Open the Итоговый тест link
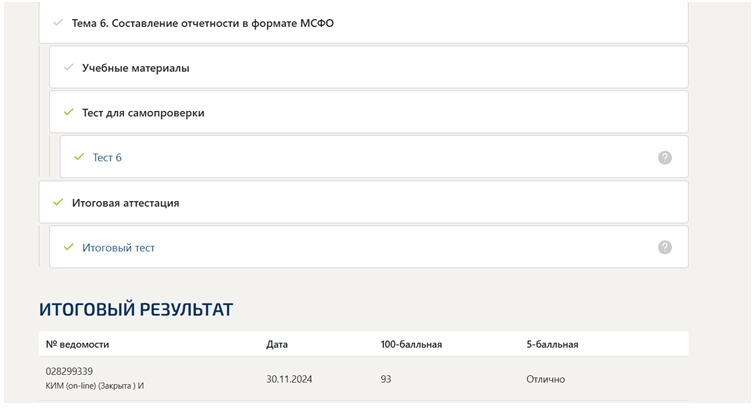 pyautogui.click(x=118, y=248)
